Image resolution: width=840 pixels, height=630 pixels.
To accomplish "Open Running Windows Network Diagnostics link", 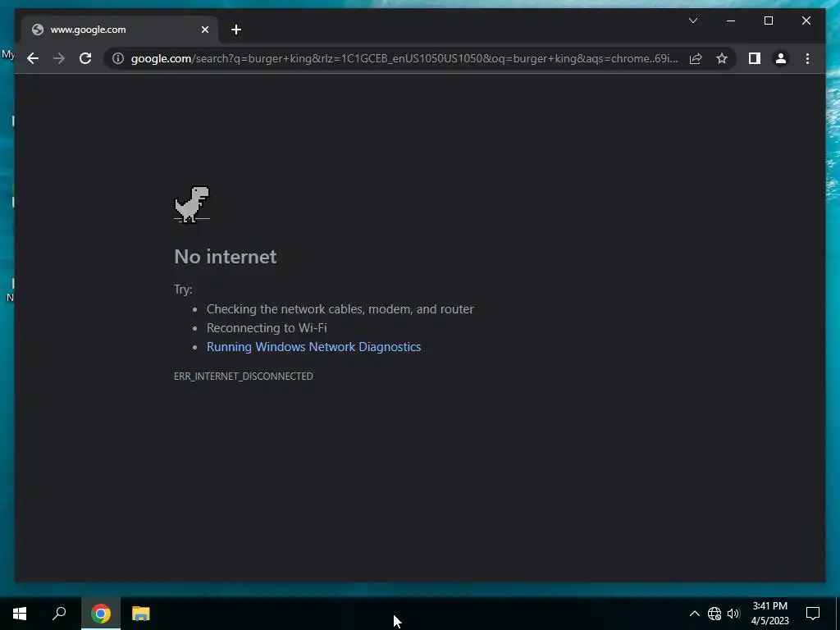I will tap(313, 347).
